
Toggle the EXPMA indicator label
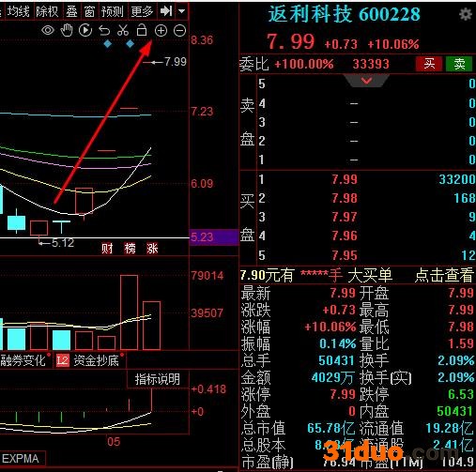21,459
